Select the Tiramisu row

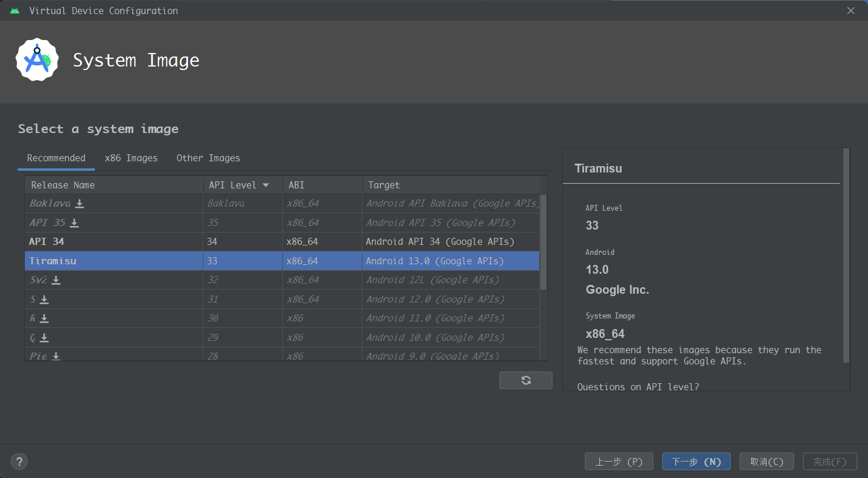coord(282,261)
